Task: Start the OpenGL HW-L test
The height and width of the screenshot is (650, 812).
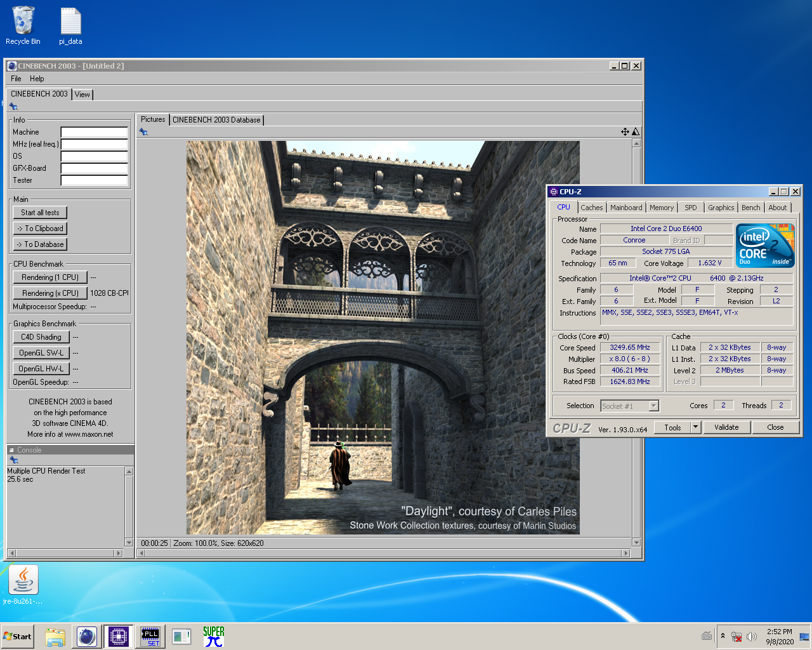Action: coord(41,369)
